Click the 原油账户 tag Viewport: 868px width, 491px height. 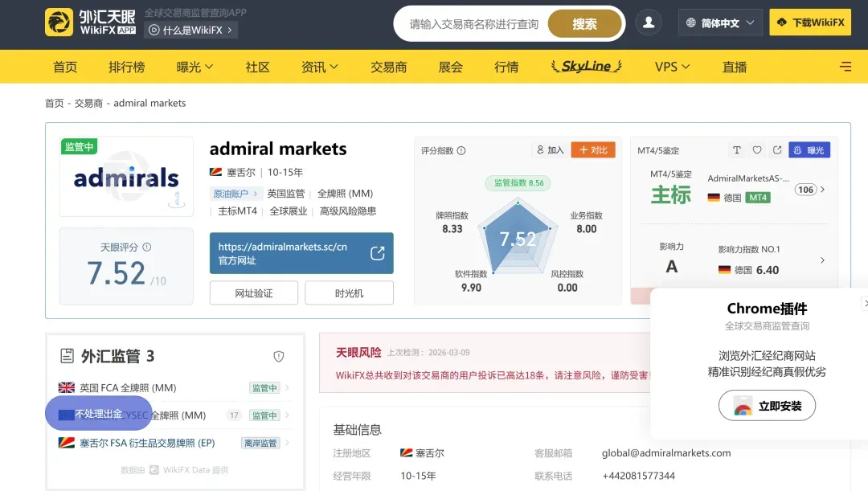tap(235, 194)
